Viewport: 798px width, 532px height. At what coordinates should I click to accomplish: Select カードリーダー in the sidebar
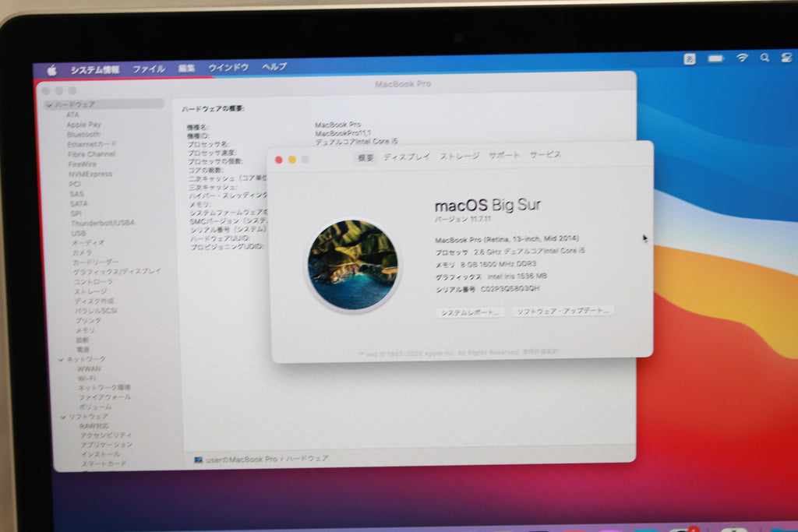pos(96,262)
